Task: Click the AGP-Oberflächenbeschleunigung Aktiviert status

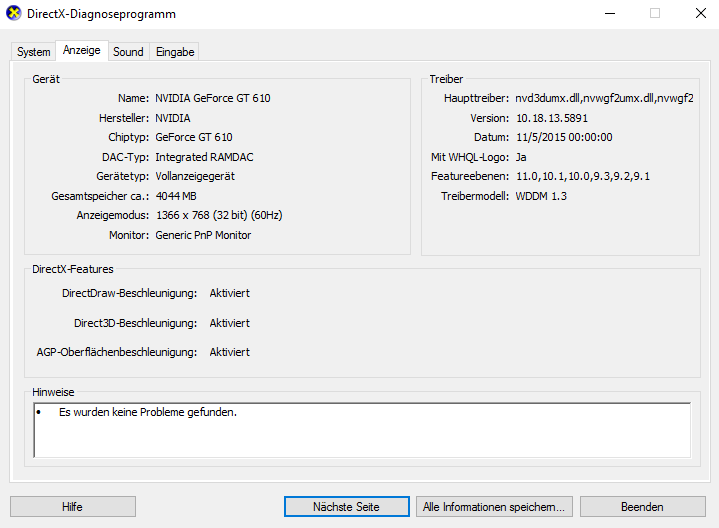Action: [x=229, y=352]
